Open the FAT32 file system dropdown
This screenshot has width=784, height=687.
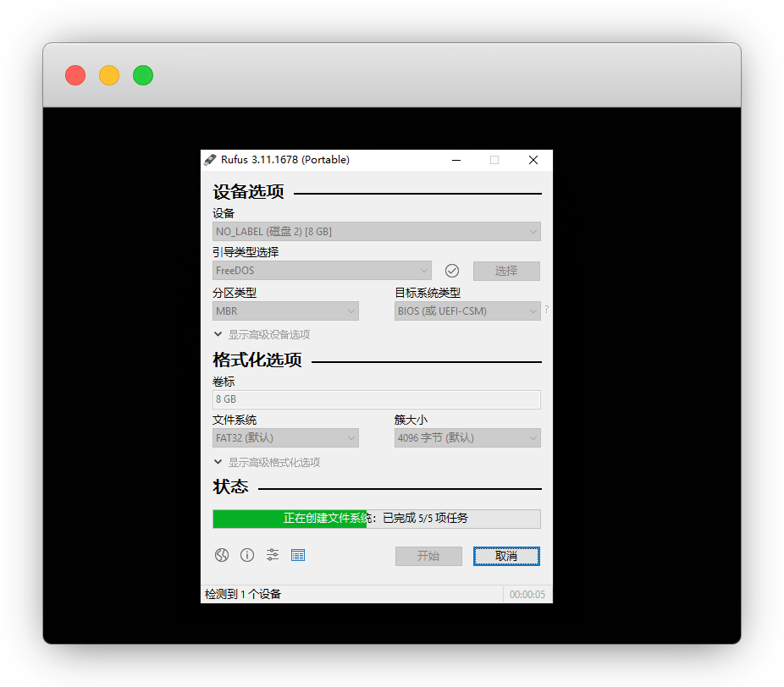[x=285, y=438]
